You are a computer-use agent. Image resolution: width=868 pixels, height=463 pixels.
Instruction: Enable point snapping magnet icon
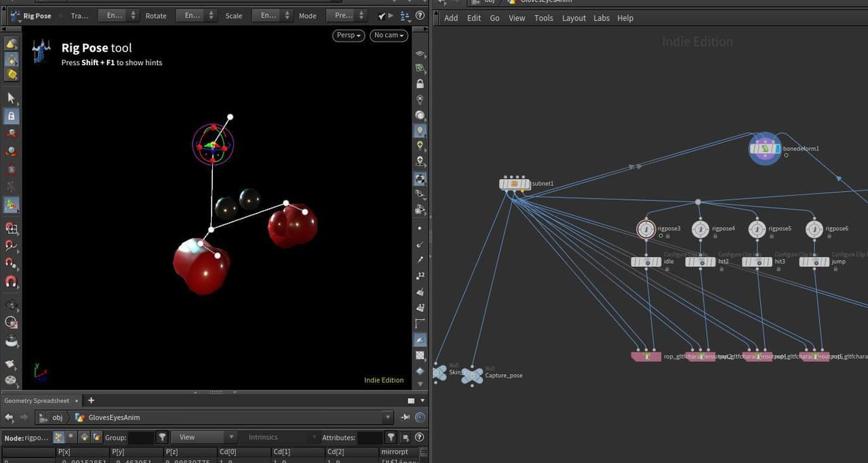(x=12, y=264)
